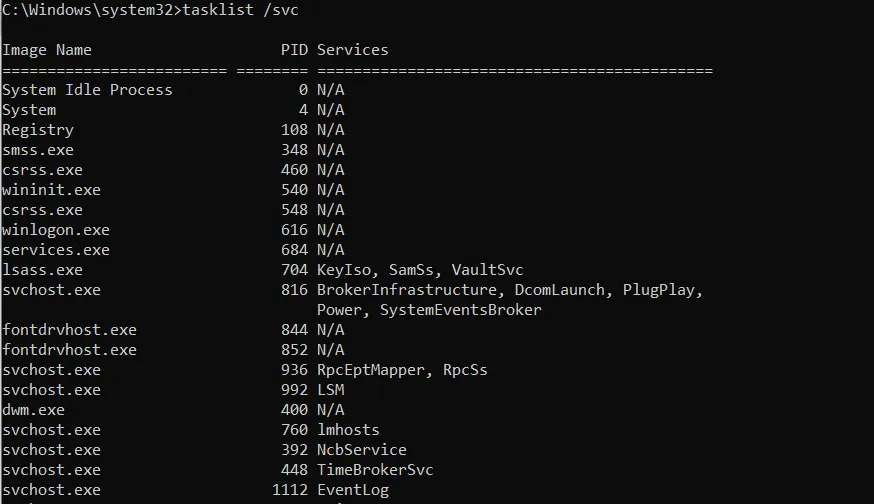This screenshot has height=504, width=874.
Task: Click the EventLog service name
Action: [353, 490]
